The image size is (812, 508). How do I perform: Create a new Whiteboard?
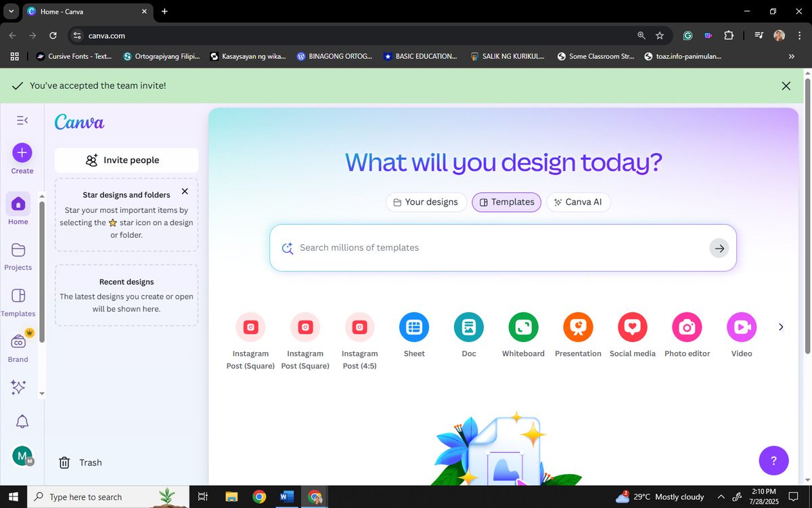point(523,327)
